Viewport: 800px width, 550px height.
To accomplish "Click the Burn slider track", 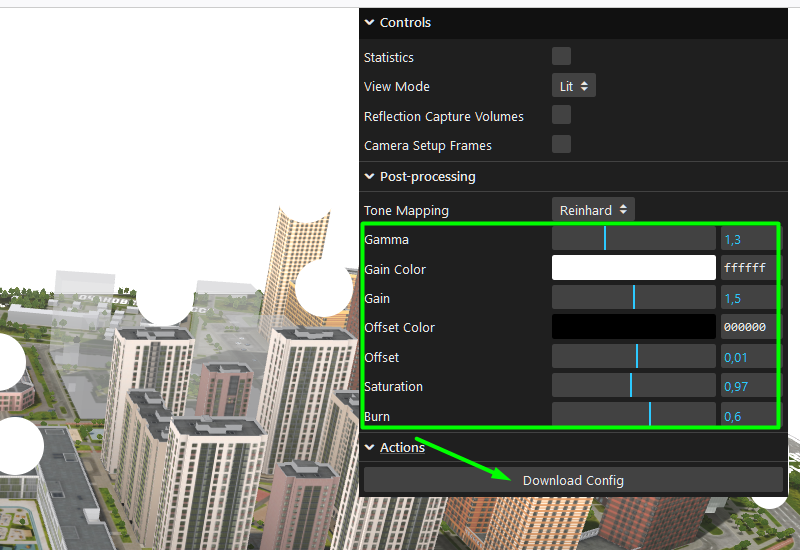I will click(x=634, y=414).
